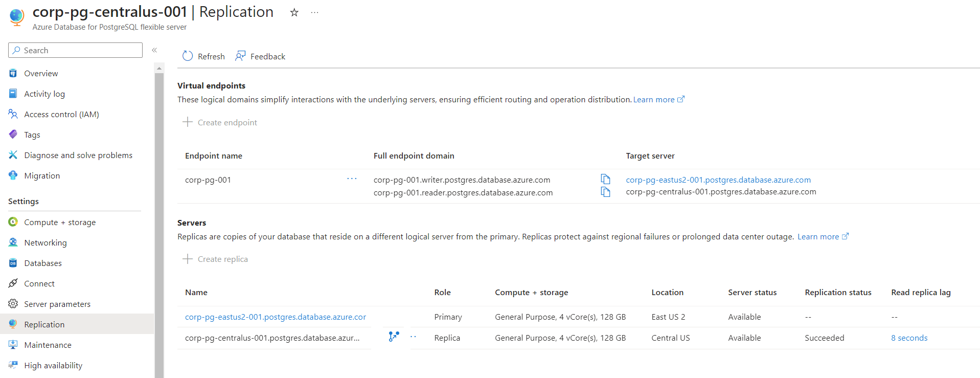Click the sidebar scrollbar up arrow
Image resolution: width=980 pixels, height=378 pixels.
(x=159, y=68)
